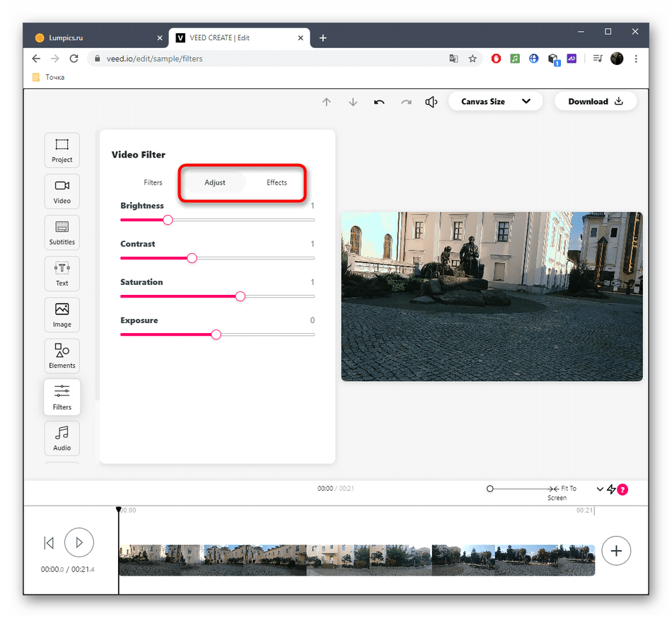The image size is (672, 618).
Task: Add a new clip with the plus button
Action: pos(616,551)
